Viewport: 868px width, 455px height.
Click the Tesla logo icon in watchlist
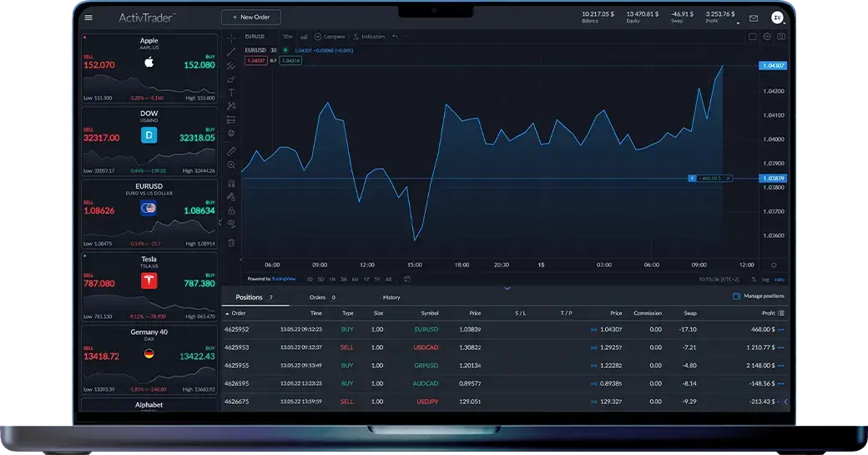click(149, 281)
